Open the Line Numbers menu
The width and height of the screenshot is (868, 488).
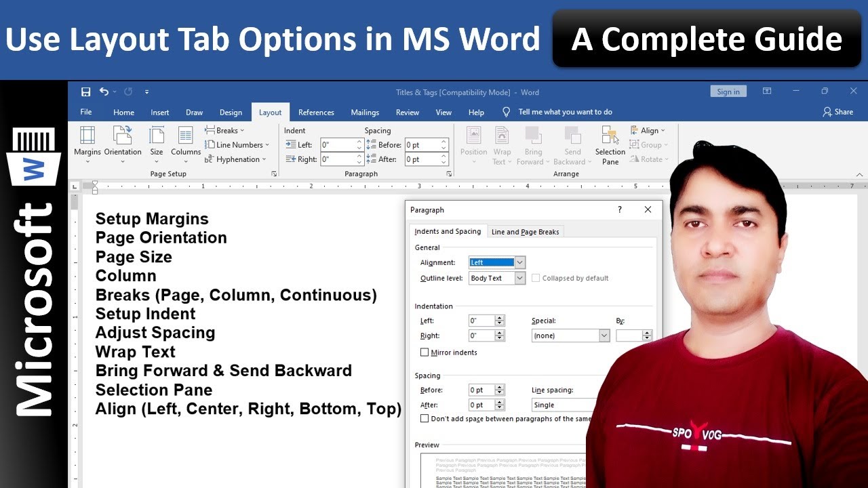coord(237,144)
